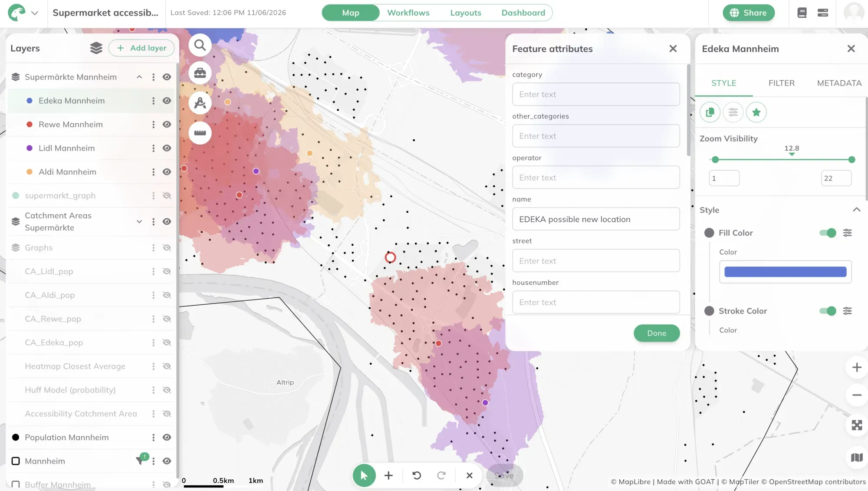Click the copy style icon
Viewport: 868px width, 491px height.
point(710,112)
